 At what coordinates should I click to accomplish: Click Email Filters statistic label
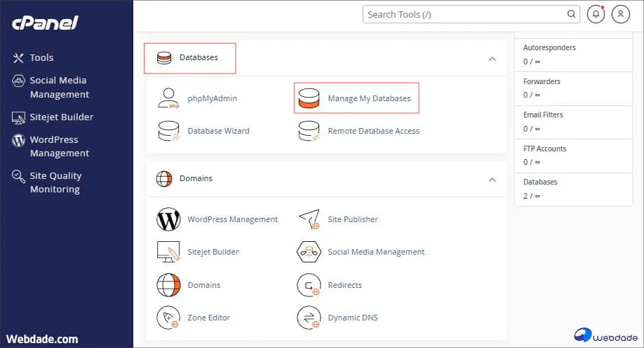pyautogui.click(x=543, y=115)
